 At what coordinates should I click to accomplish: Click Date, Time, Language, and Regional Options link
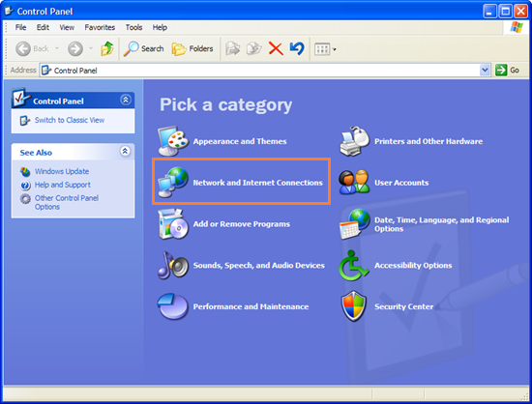click(442, 224)
